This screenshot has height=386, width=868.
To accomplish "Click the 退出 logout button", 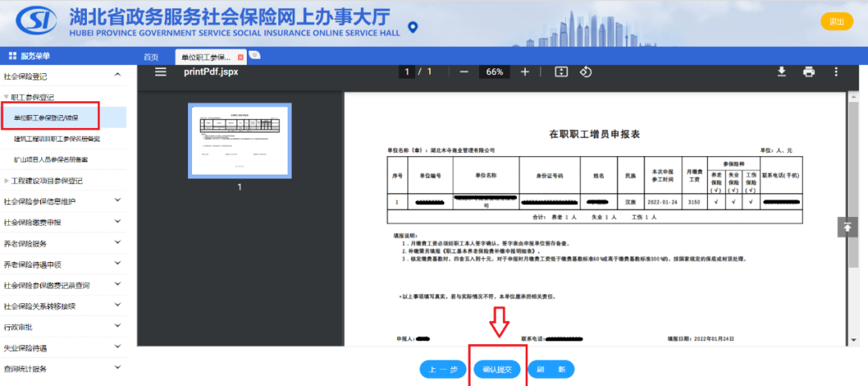I will 837,22.
